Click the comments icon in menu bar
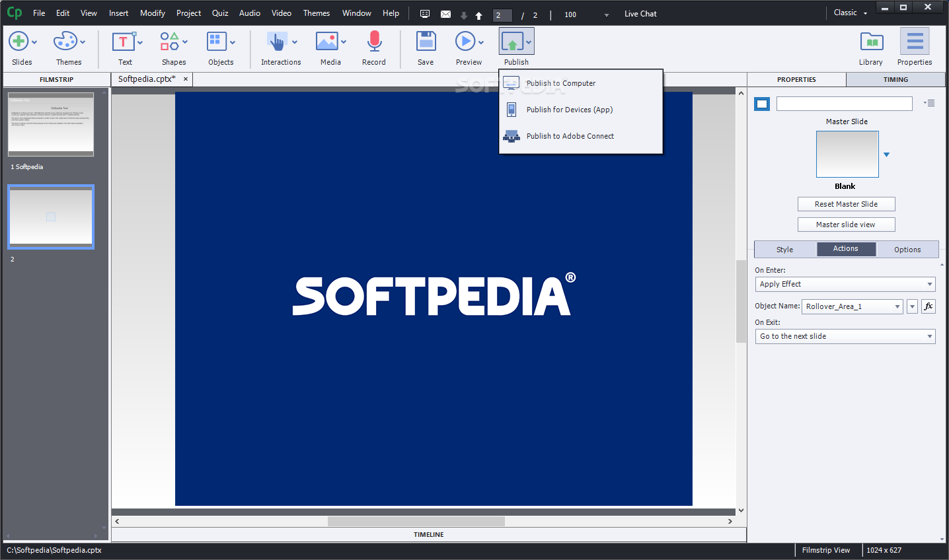 pyautogui.click(x=425, y=14)
